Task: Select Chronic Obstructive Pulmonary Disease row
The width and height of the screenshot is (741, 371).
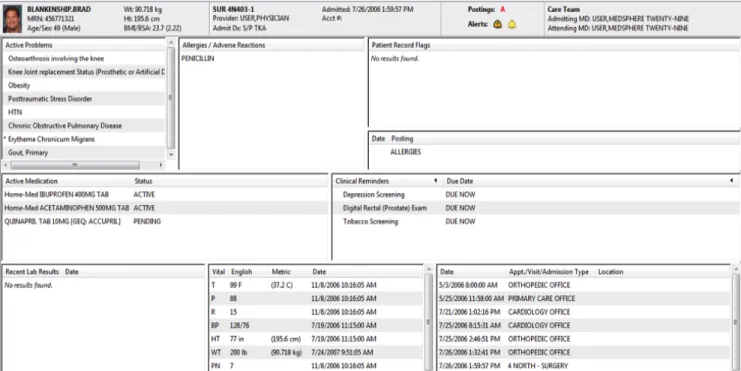Action: coord(84,126)
